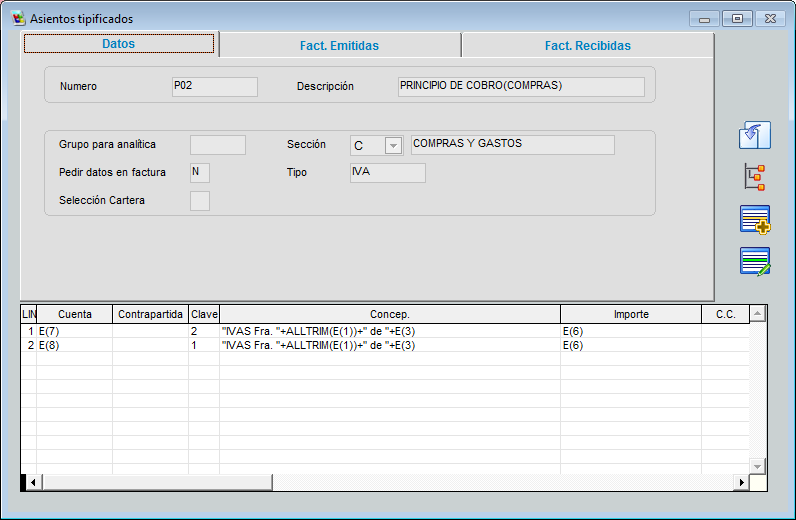Click the Descripción text field
Image resolution: width=796 pixels, height=520 pixels.
coord(520,87)
